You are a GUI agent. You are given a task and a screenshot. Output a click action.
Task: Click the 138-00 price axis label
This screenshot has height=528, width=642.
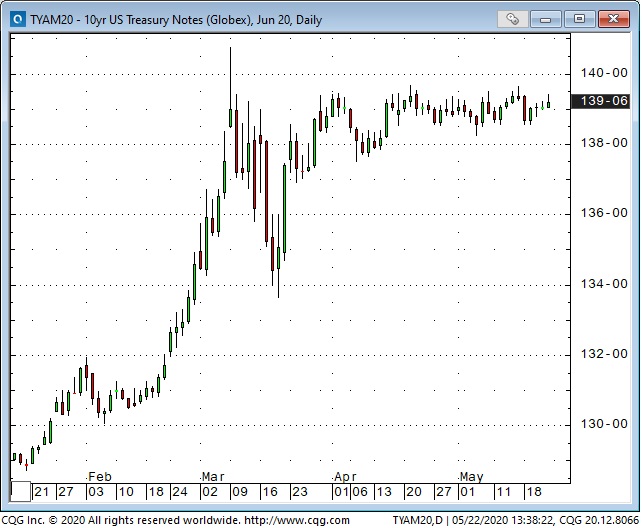pos(604,143)
